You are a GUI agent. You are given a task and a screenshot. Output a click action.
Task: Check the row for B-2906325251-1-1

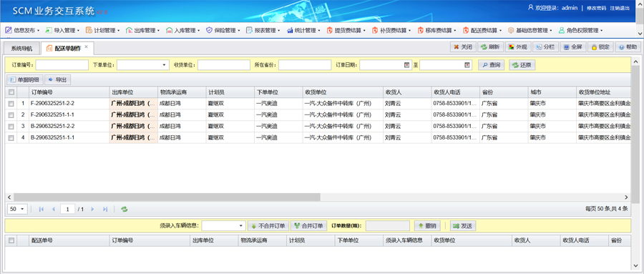pos(11,138)
